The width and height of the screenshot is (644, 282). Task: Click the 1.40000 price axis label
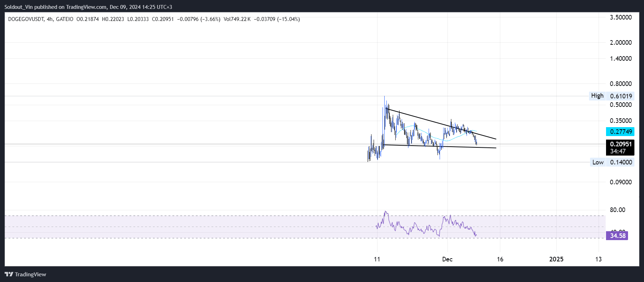[621, 58]
